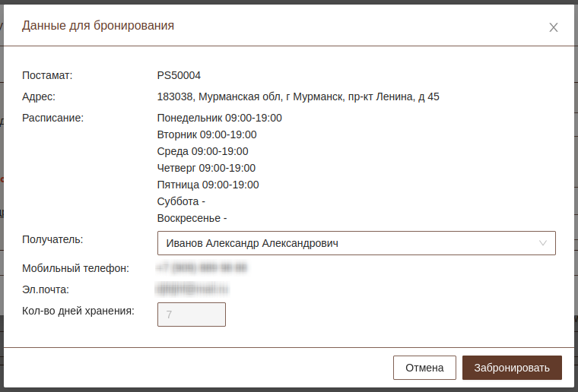The height and width of the screenshot is (392, 578).
Task: Close the booking data dialog
Action: coord(554,27)
